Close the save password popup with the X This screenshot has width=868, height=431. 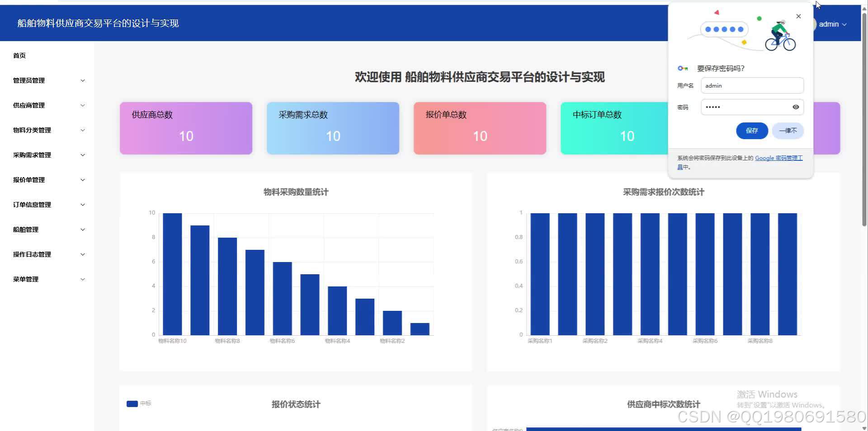coord(798,16)
